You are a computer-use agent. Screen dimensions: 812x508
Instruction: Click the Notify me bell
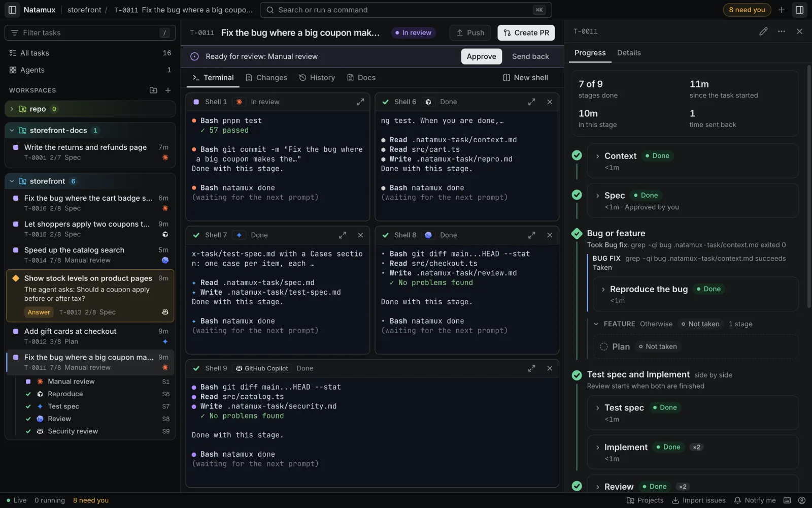755,500
